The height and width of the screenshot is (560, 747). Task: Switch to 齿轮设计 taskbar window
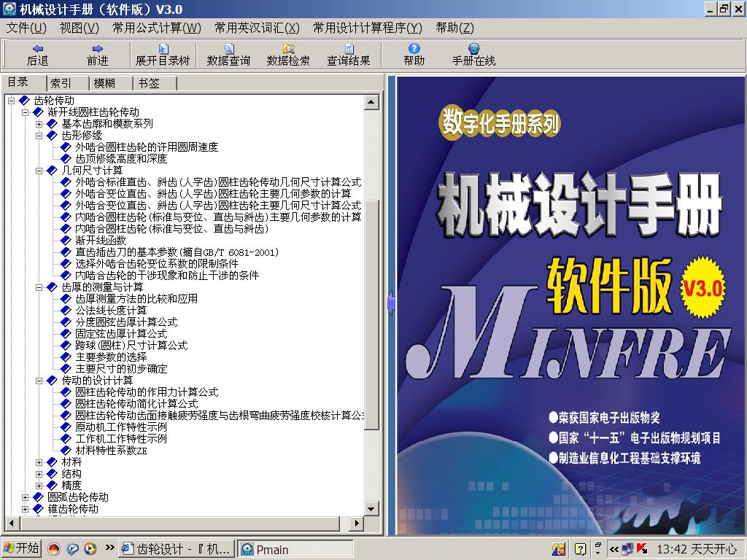pyautogui.click(x=177, y=549)
